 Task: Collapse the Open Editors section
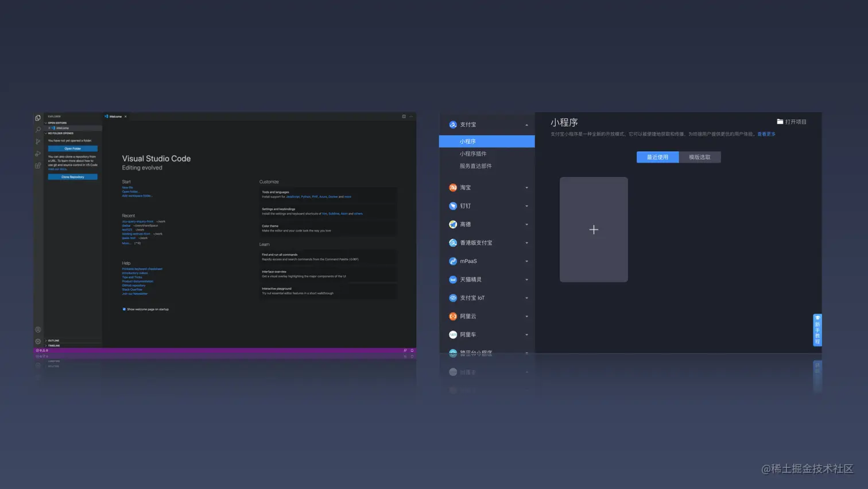[56, 123]
